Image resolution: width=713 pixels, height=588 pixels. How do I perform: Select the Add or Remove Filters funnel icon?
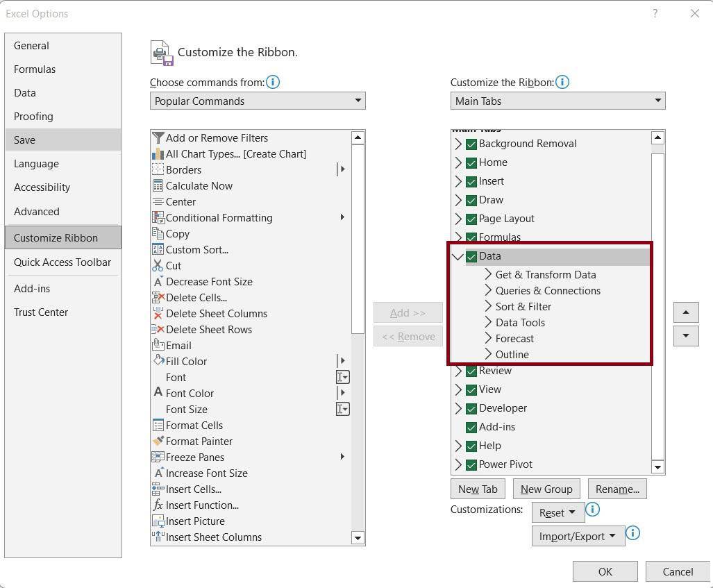[x=158, y=137]
